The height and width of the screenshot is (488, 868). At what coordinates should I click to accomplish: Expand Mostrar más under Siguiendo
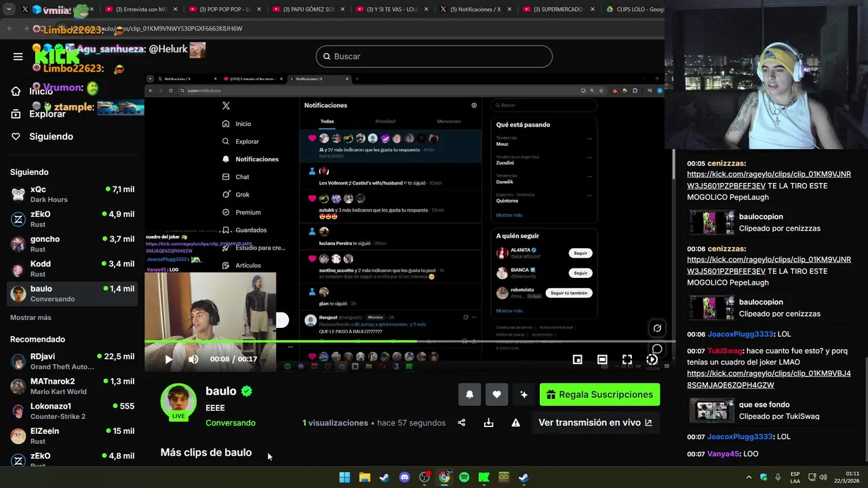click(x=31, y=317)
